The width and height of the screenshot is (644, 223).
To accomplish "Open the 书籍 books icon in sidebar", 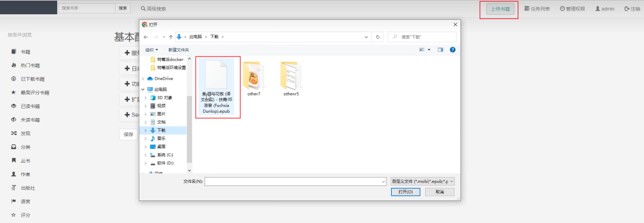I will click(14, 52).
